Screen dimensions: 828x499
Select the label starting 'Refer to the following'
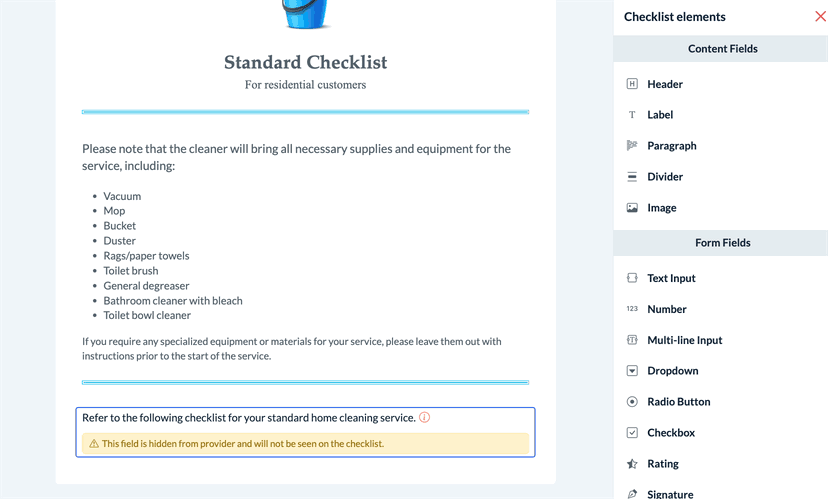pyautogui.click(x=249, y=418)
